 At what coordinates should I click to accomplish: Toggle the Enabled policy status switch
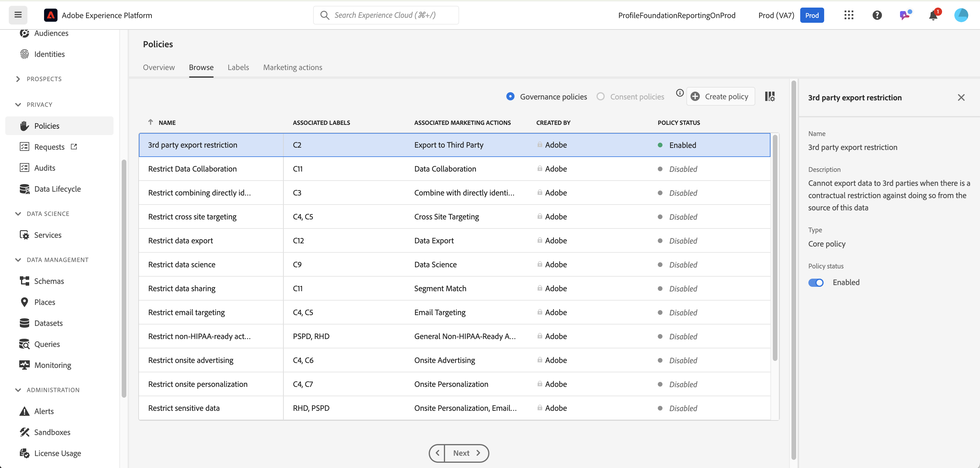pos(816,283)
